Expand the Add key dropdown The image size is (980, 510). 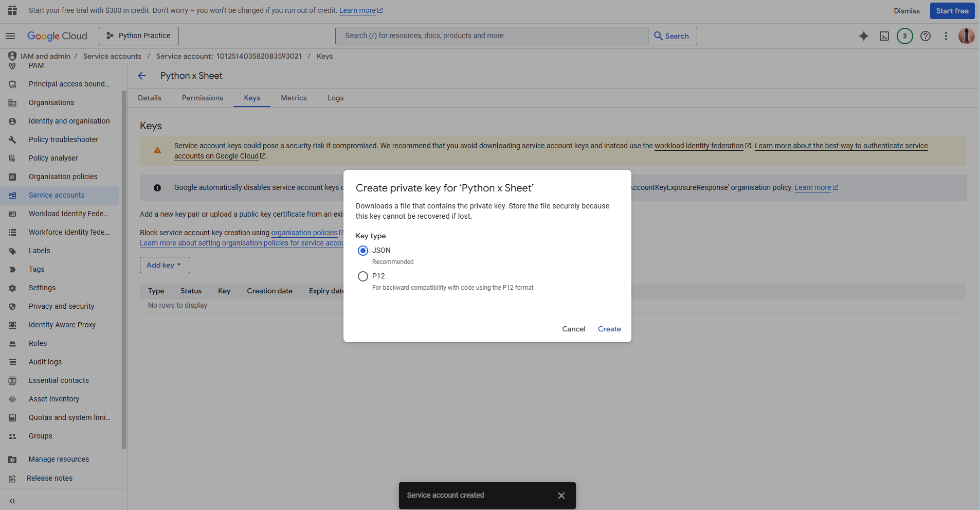tap(165, 265)
